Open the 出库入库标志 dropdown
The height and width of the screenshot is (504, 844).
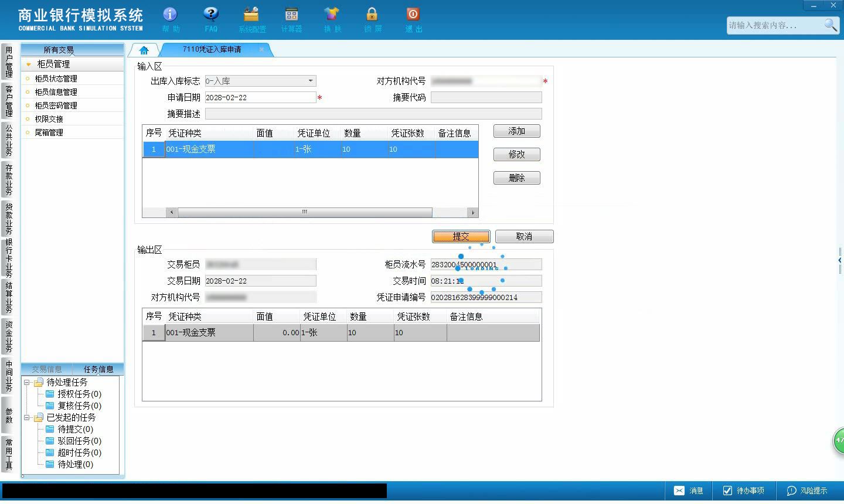[311, 81]
